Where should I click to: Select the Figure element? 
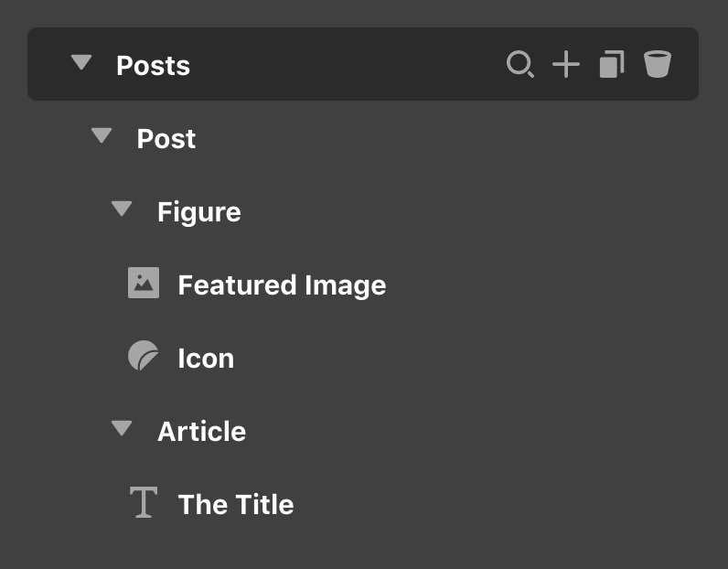(x=199, y=212)
